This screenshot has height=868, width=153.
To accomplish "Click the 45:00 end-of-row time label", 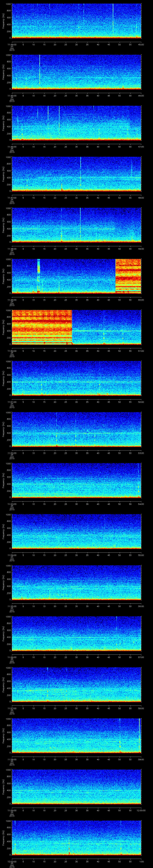I will pyautogui.click(x=141, y=44).
